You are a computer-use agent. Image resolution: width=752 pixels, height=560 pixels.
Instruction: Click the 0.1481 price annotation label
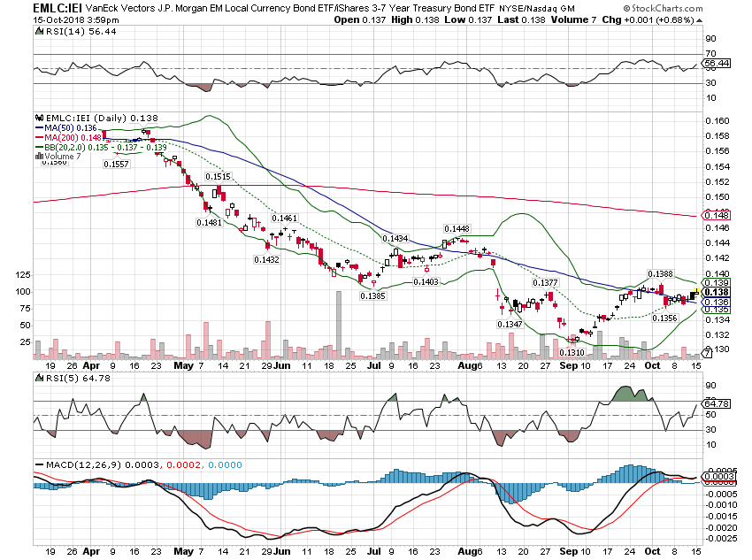(x=209, y=222)
